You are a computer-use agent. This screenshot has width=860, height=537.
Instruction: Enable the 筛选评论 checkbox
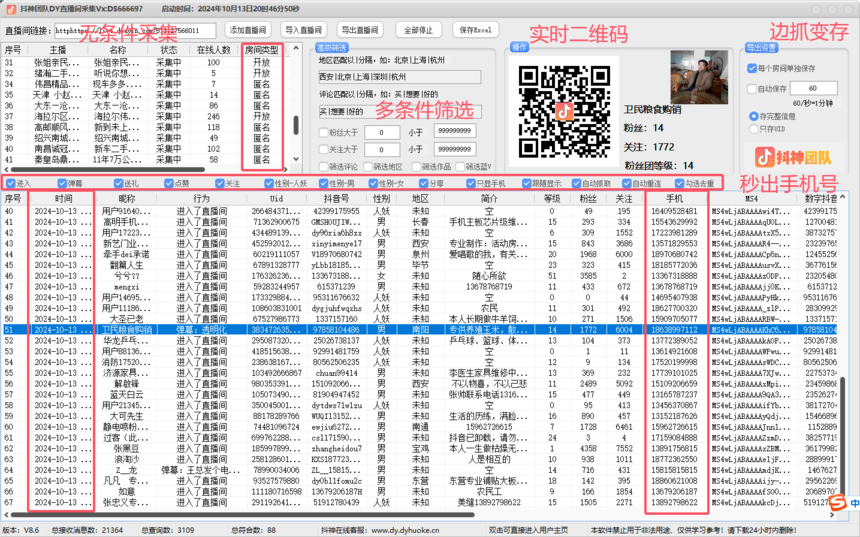point(324,166)
